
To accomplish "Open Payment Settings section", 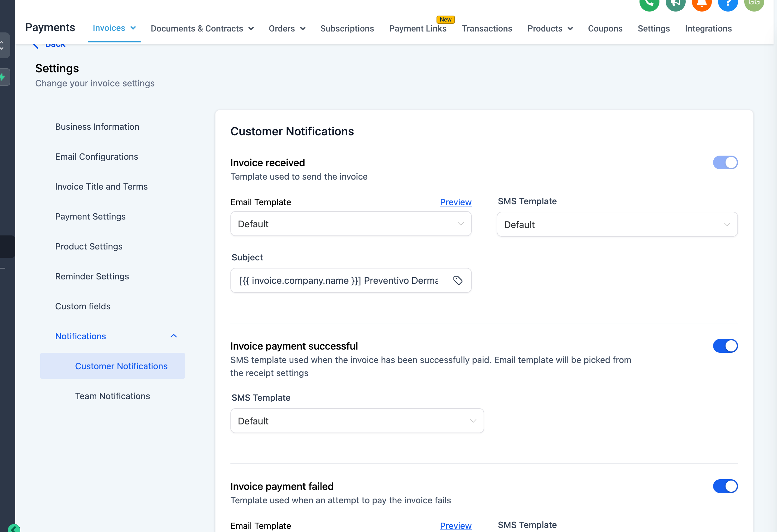I will tap(90, 216).
